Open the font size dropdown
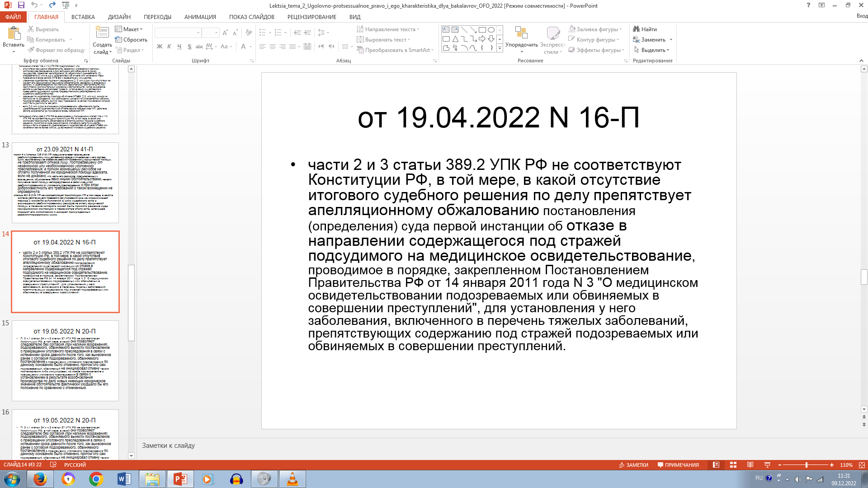This screenshot has height=488, width=868. coord(216,33)
